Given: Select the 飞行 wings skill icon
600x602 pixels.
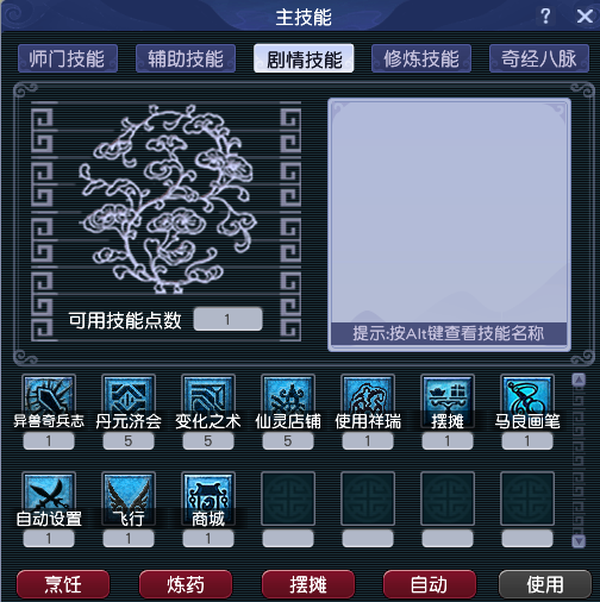Looking at the screenshot, I should click(x=129, y=498).
